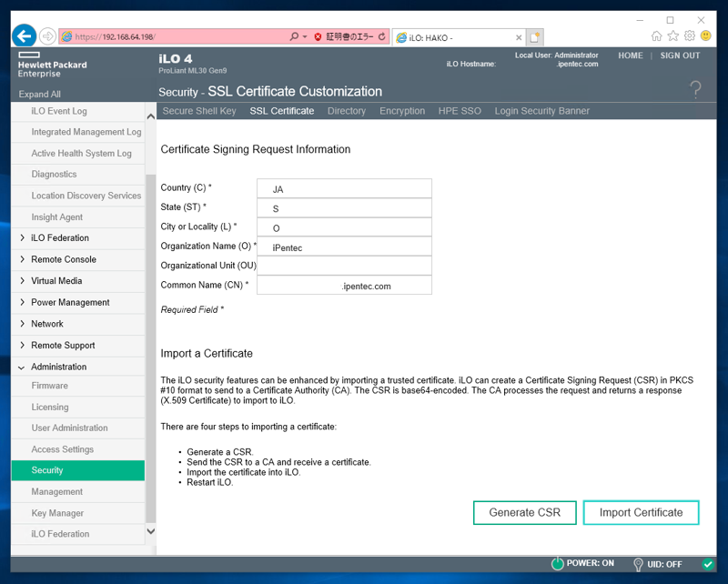Click the Common Name (CN) field
The width and height of the screenshot is (728, 584).
point(344,285)
